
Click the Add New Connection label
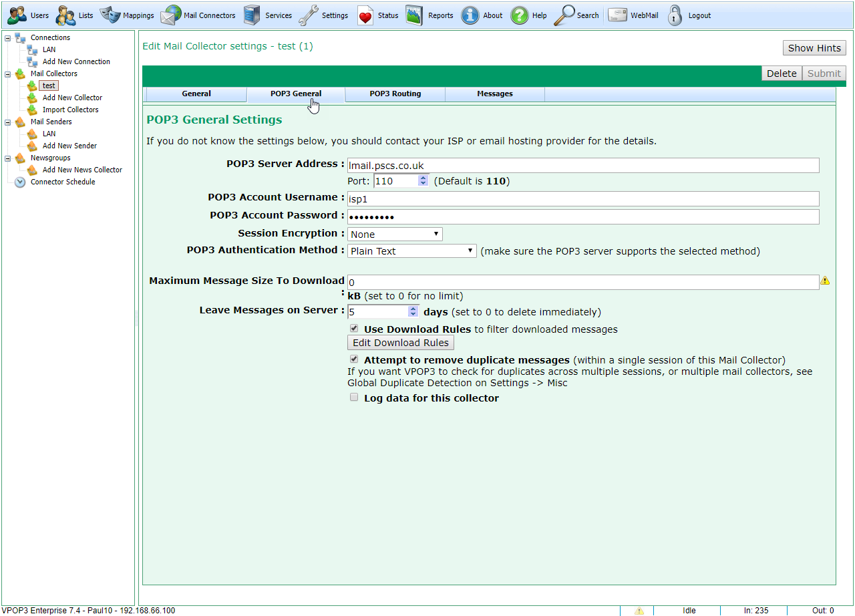tap(76, 61)
